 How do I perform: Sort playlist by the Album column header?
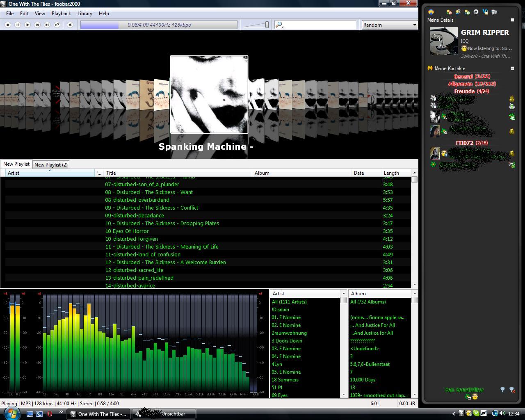[x=302, y=173]
